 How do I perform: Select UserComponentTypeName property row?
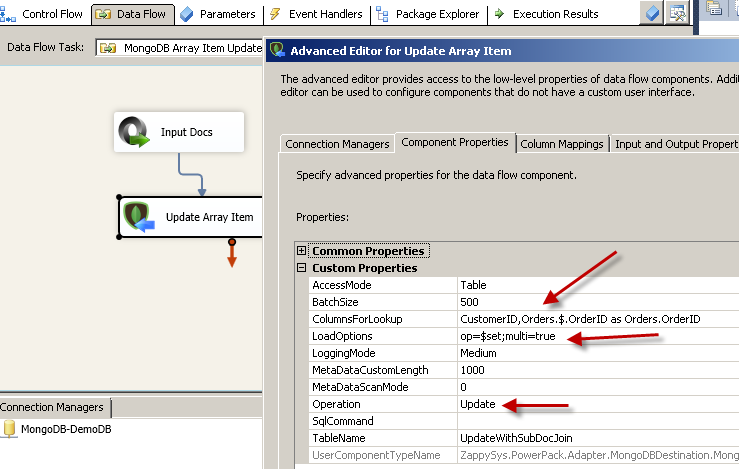coord(524,455)
